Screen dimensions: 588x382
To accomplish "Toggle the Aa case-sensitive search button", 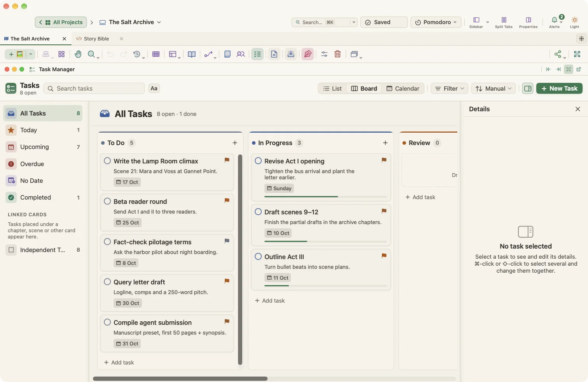I will (x=154, y=88).
